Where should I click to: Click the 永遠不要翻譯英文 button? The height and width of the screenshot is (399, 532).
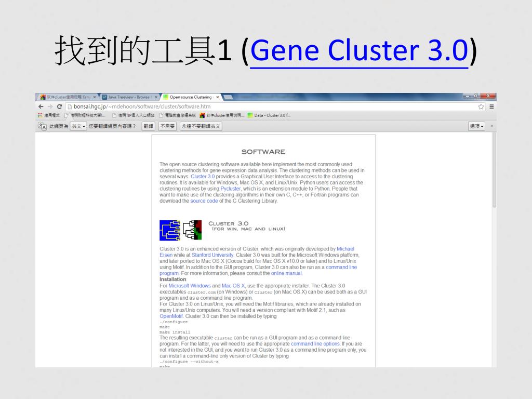pos(201,126)
